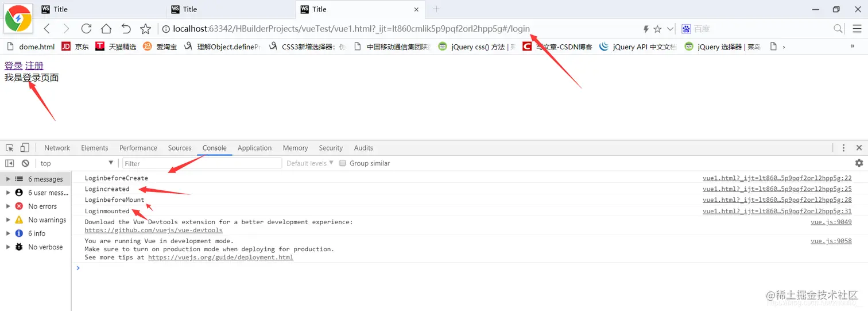This screenshot has width=868, height=311.
Task: Open the Default levels dropdown
Action: 310,163
